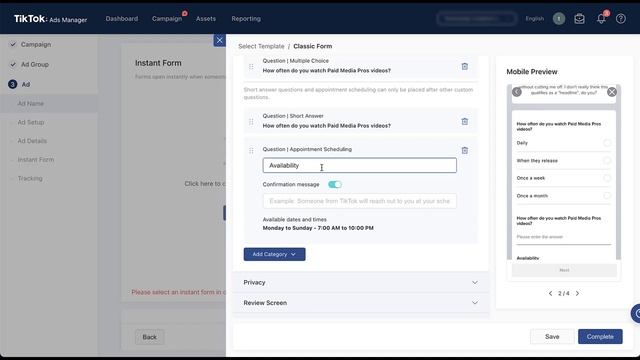640x360 pixels.
Task: Jump to Ad Name section
Action: pyautogui.click(x=31, y=104)
